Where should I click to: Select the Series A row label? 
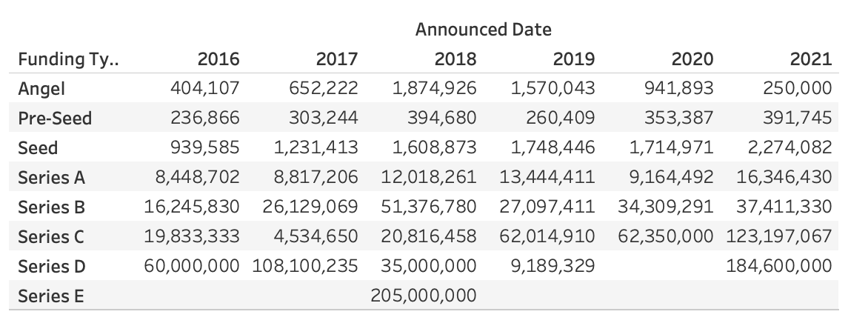52,177
